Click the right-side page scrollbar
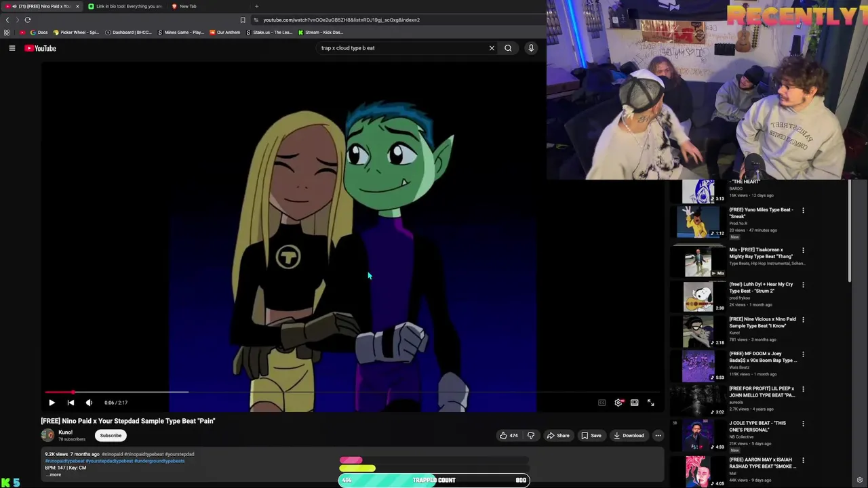The height and width of the screenshot is (488, 868). [x=850, y=230]
